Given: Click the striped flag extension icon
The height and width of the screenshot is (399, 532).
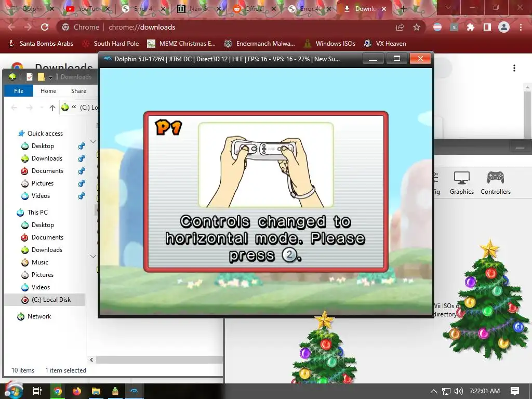Looking at the screenshot, I should [x=437, y=27].
